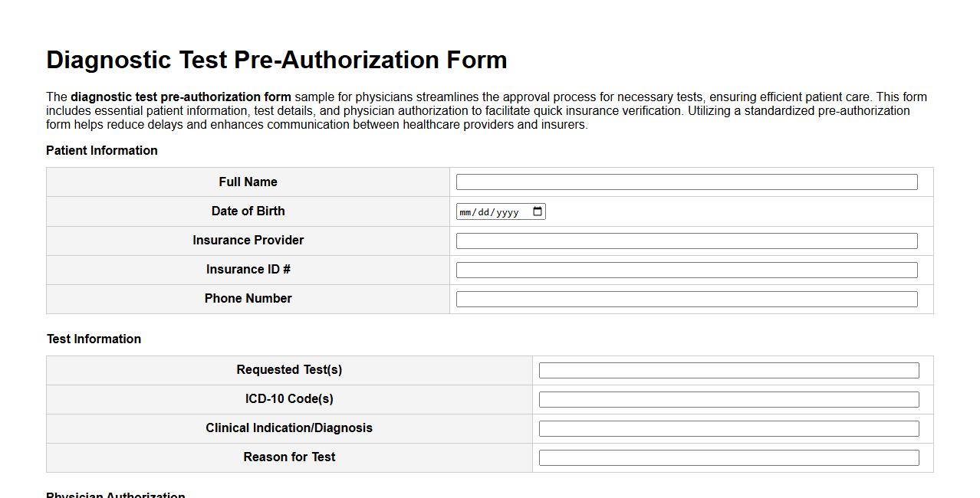Click the Diagnostic Test Pre-Authorization Form title
The height and width of the screenshot is (498, 980).
[x=277, y=59]
